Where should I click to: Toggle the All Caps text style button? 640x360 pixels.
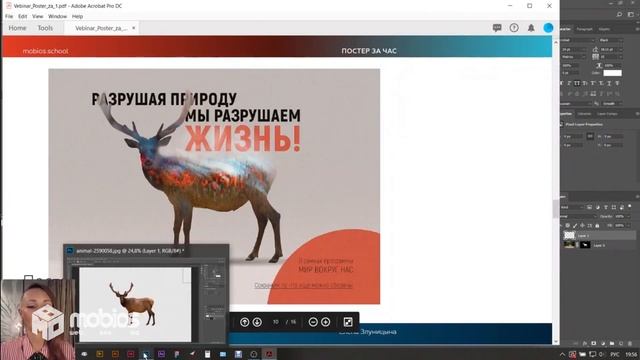(x=577, y=83)
